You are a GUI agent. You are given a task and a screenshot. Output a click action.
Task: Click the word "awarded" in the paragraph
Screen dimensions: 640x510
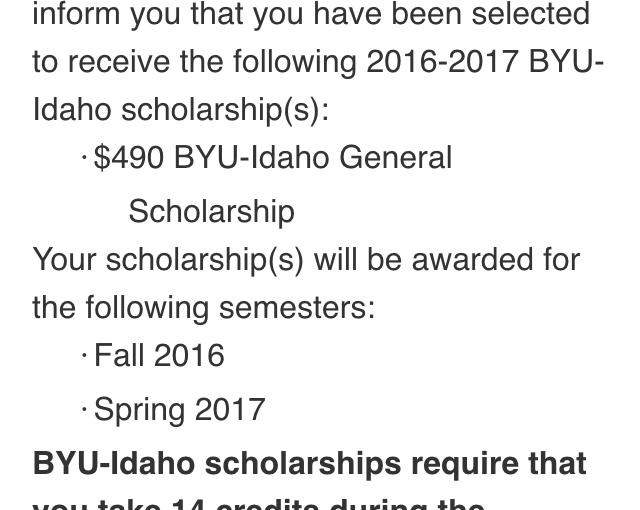click(x=472, y=260)
